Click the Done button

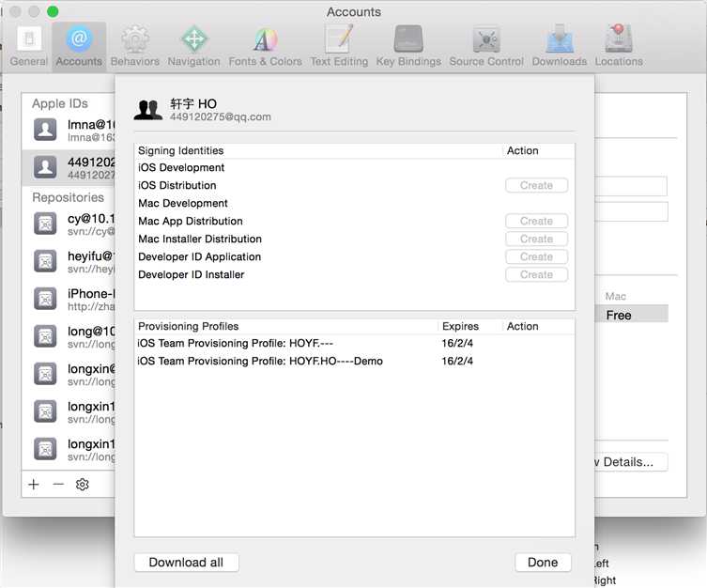(x=543, y=563)
